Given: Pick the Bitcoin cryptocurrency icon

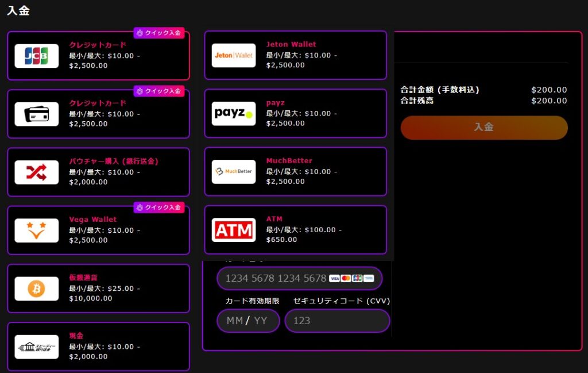Looking at the screenshot, I should [x=36, y=289].
